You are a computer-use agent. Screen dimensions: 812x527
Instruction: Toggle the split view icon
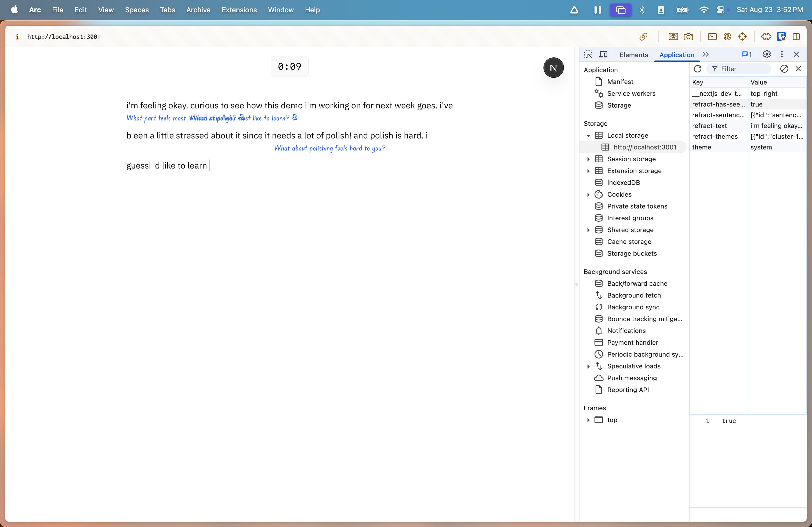click(x=796, y=37)
